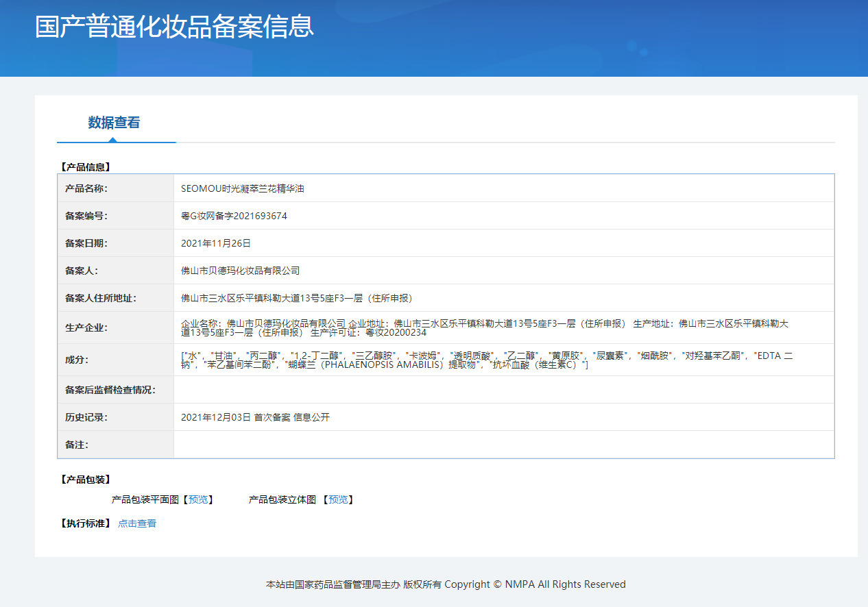
Task: Click the 【执行标准】 label
Action: coord(85,523)
